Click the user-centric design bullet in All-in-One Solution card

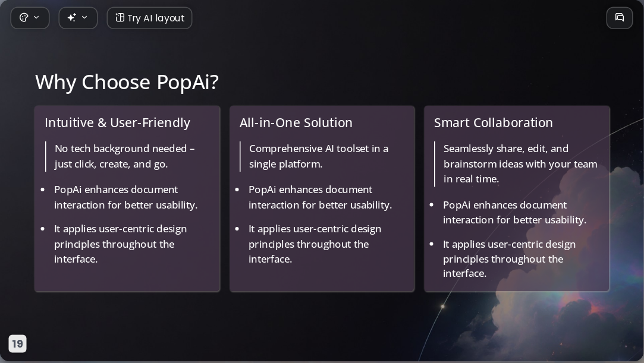(315, 244)
